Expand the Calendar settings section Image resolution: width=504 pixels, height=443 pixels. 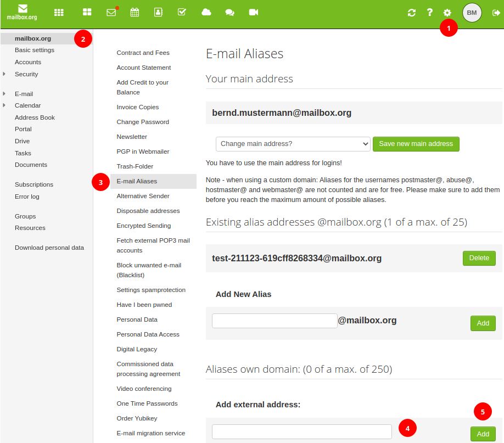4,105
